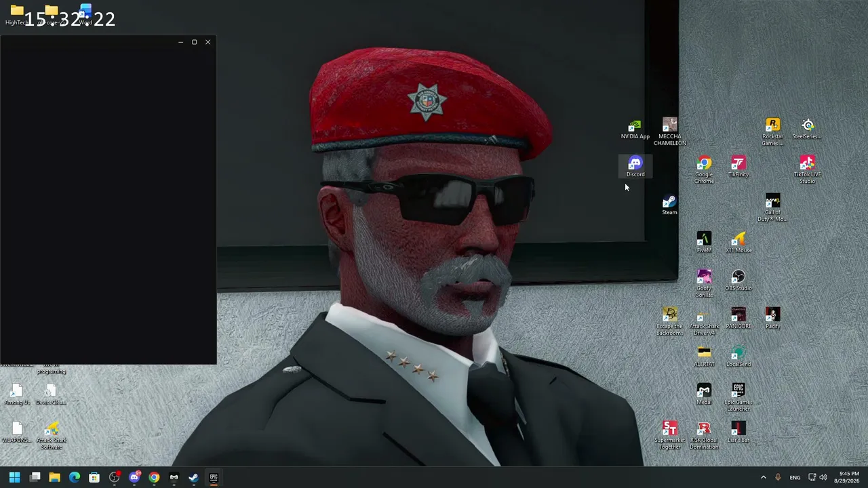Select the PAN CORE desktop shortcut

(x=738, y=319)
